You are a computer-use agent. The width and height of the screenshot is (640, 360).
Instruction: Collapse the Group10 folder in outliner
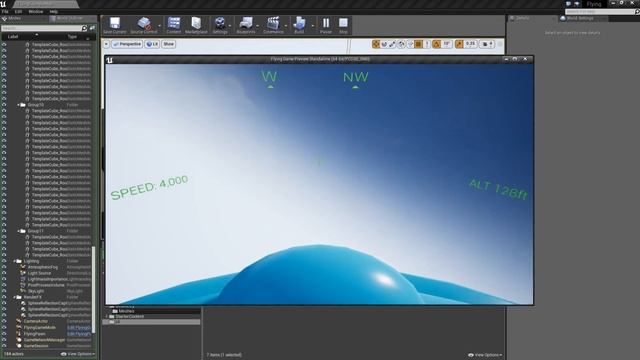(x=19, y=105)
